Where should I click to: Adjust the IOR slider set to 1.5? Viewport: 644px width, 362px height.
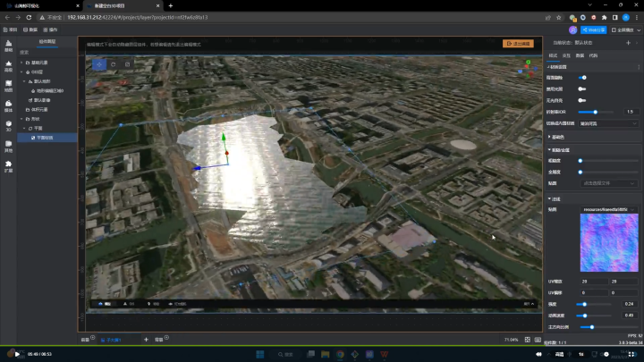click(596, 112)
